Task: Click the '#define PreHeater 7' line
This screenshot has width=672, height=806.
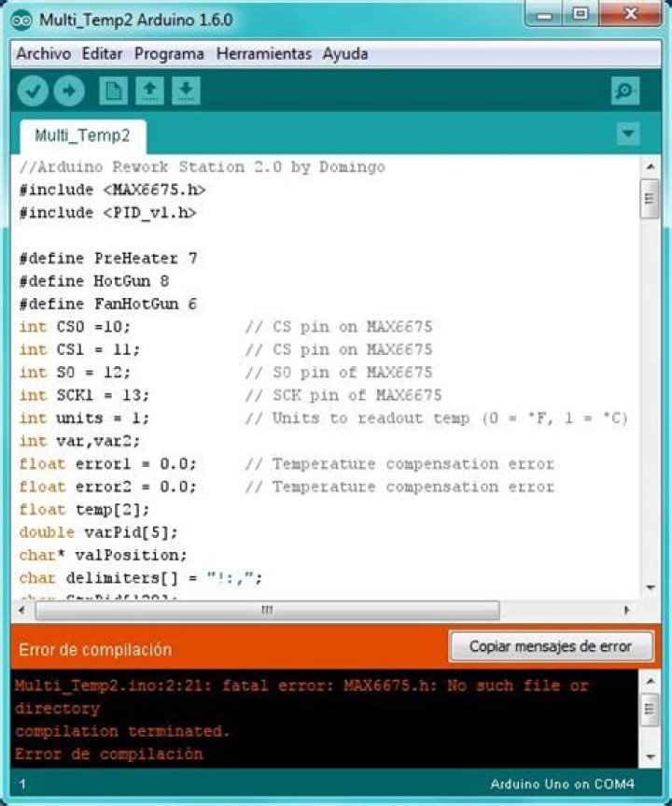Action: 108,258
